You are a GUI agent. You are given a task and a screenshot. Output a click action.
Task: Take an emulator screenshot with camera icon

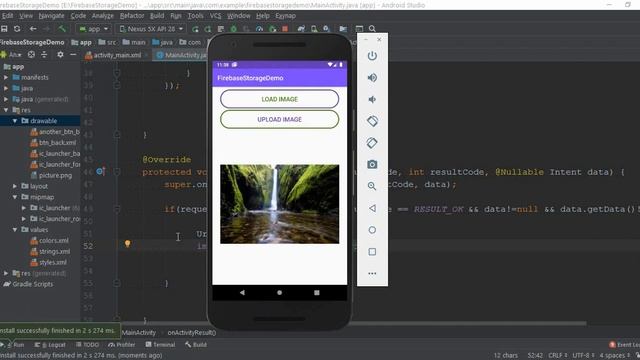pos(372,164)
